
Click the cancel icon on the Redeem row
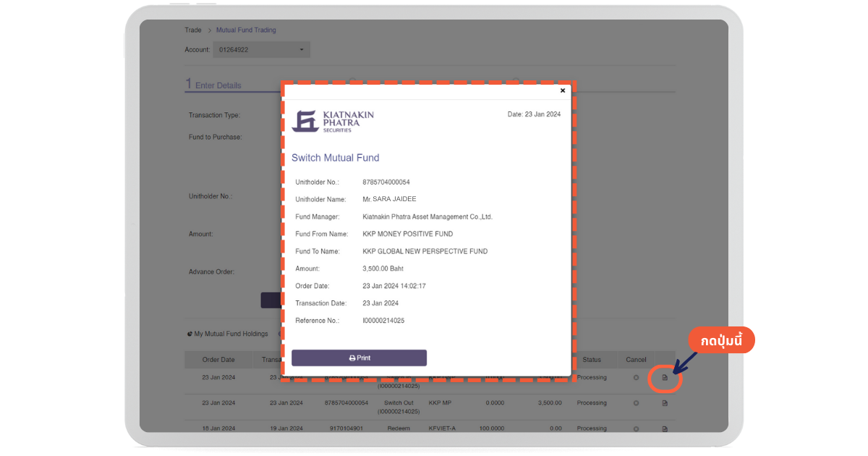pos(636,428)
